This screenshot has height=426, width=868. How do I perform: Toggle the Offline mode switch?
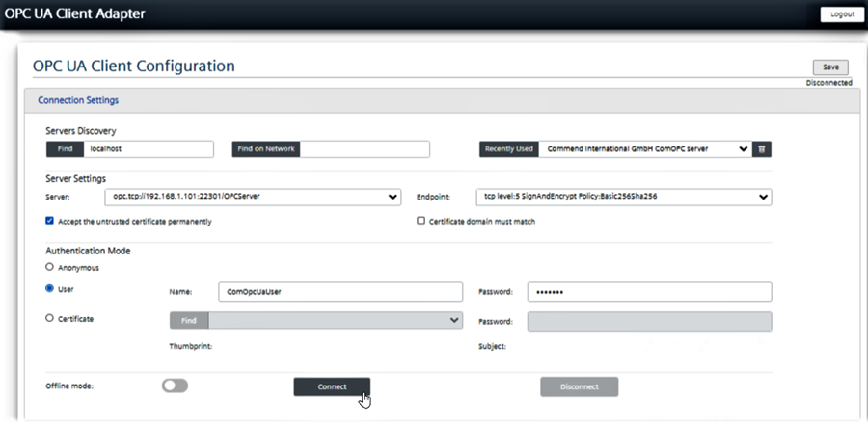point(175,386)
